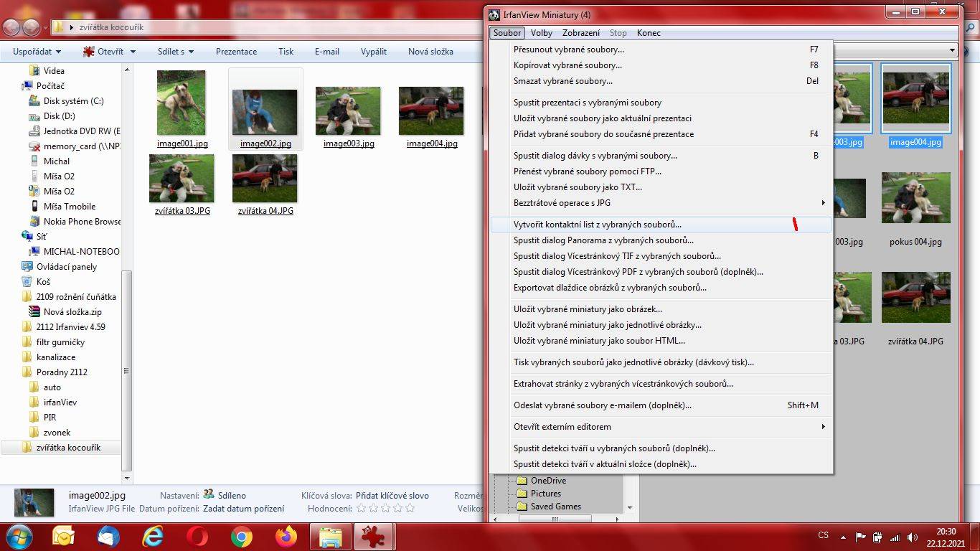Open the Windows Start orb
The height and width of the screenshot is (551, 980).
coord(18,536)
